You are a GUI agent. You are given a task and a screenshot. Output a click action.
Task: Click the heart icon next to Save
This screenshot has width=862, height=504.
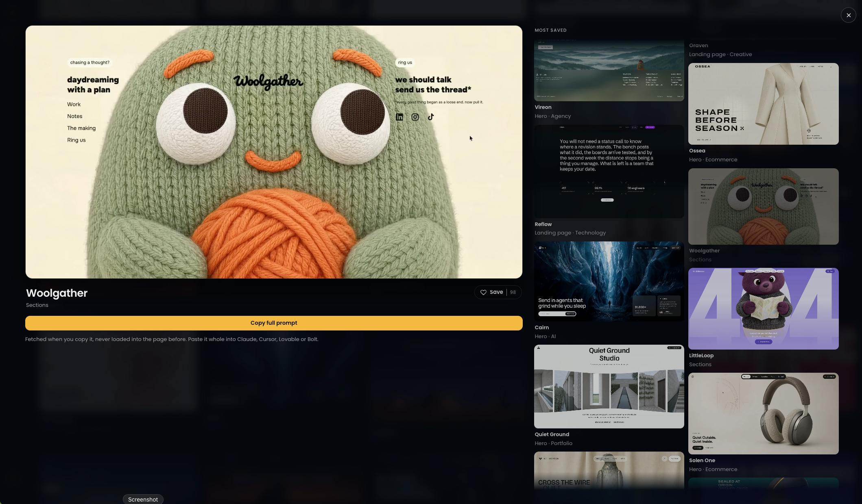tap(483, 292)
